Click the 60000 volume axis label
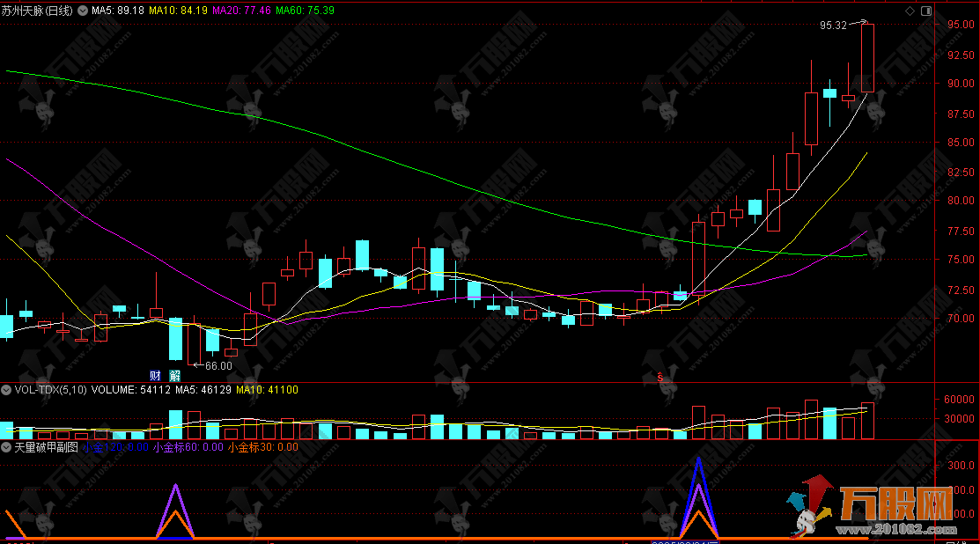Image resolution: width=980 pixels, height=544 pixels. pyautogui.click(x=959, y=399)
